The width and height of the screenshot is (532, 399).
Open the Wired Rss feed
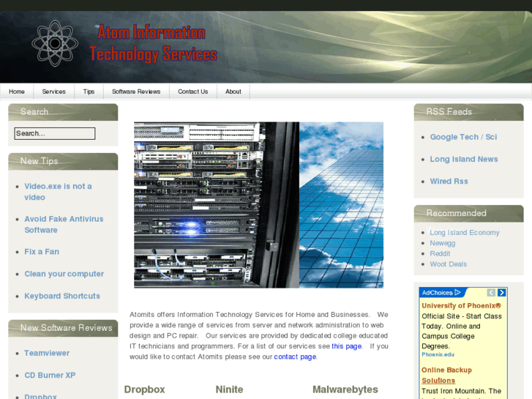pos(449,182)
